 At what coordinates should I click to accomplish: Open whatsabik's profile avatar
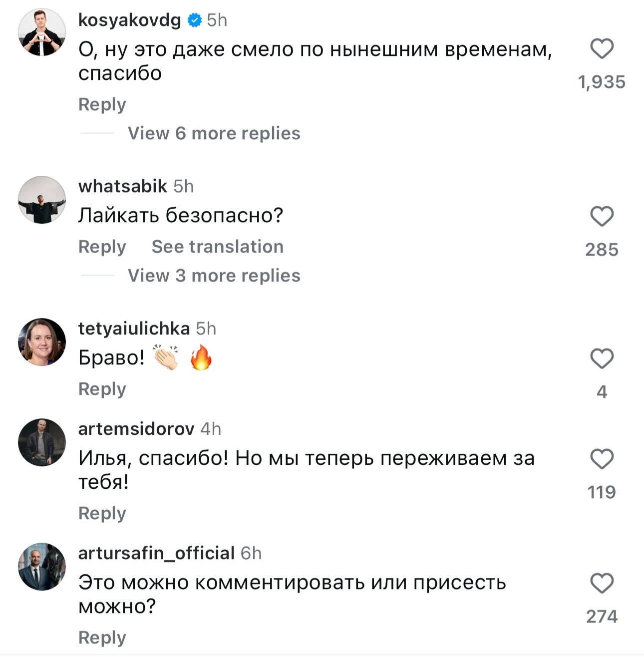[x=42, y=200]
